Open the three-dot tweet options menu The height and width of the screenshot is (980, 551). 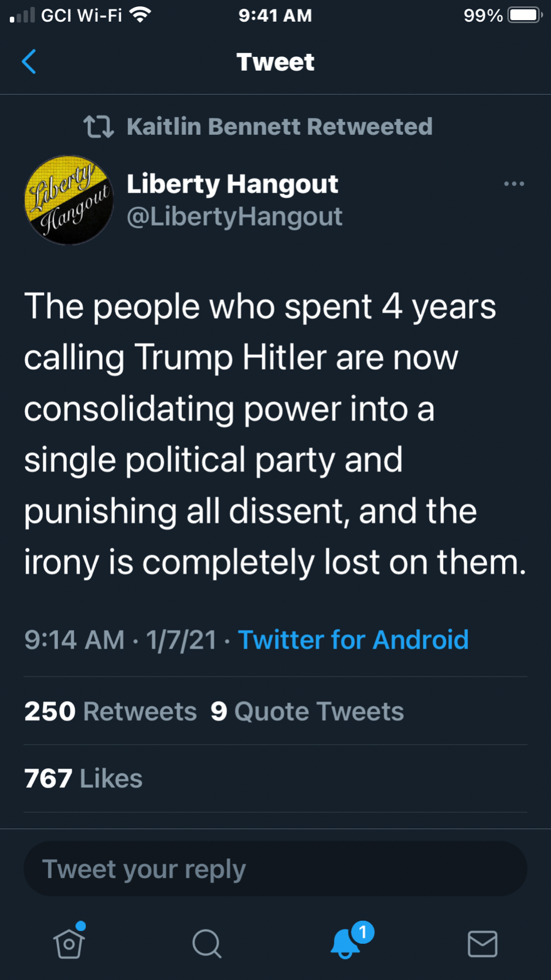point(514,184)
